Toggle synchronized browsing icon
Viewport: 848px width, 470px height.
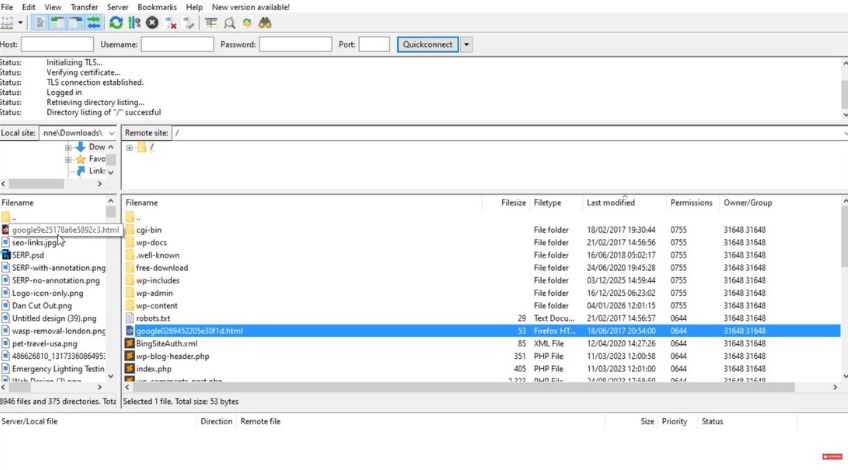pyautogui.click(x=247, y=23)
